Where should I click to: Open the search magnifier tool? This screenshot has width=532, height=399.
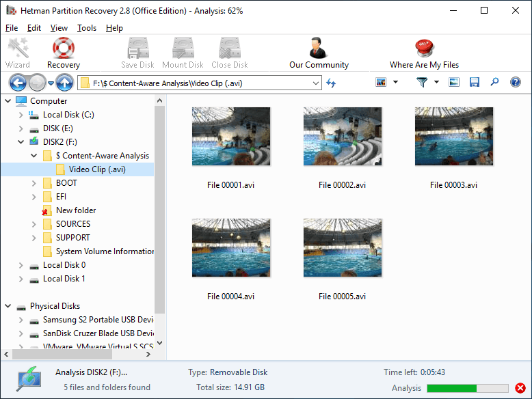click(x=494, y=82)
